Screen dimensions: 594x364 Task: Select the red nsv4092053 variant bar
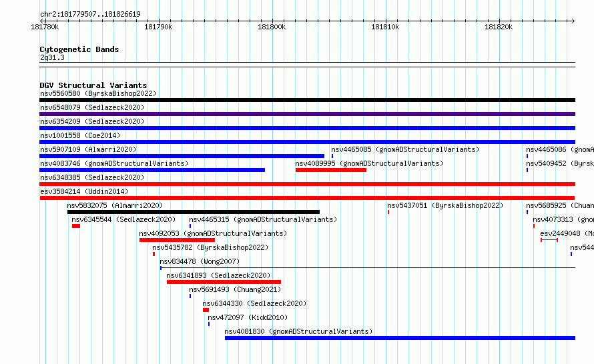coord(178,240)
